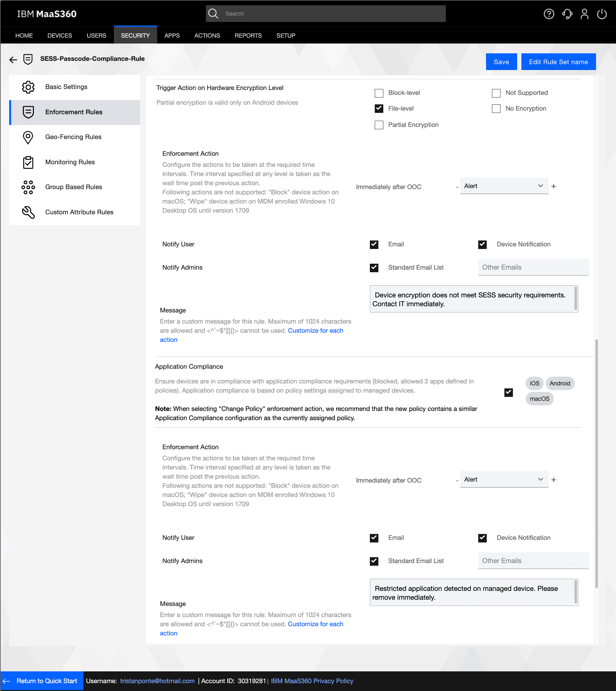
Task: Click the search magnifier icon
Action: [213, 13]
